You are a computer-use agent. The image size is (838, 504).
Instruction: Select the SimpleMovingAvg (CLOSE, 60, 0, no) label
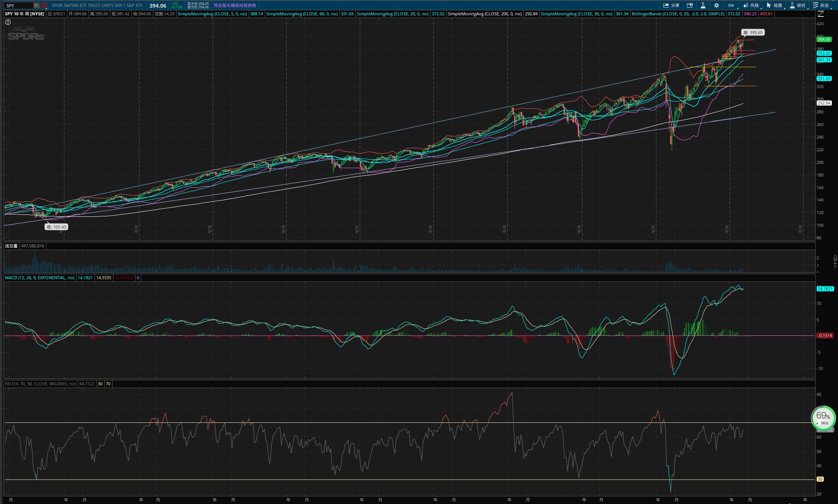click(x=302, y=14)
